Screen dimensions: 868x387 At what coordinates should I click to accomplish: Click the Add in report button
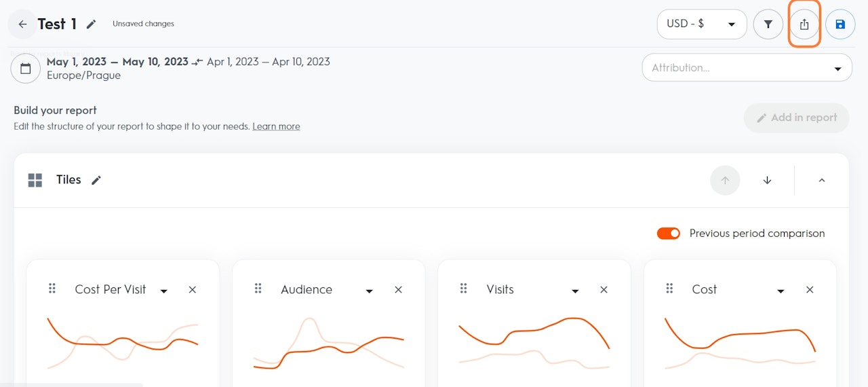pyautogui.click(x=796, y=117)
